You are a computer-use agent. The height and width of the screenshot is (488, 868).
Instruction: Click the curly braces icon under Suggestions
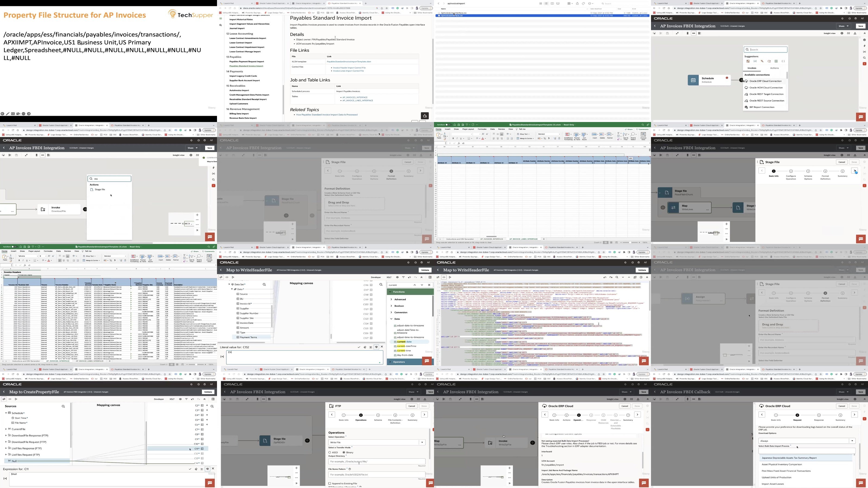pos(783,61)
